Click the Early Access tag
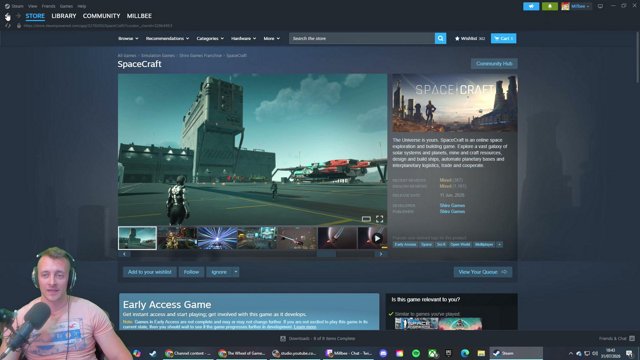 click(405, 244)
